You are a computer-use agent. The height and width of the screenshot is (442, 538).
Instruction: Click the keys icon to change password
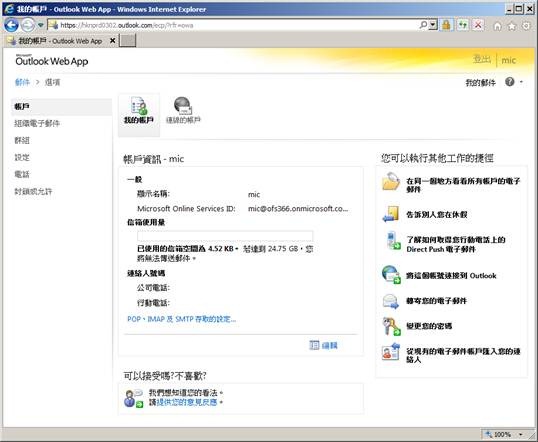(391, 326)
